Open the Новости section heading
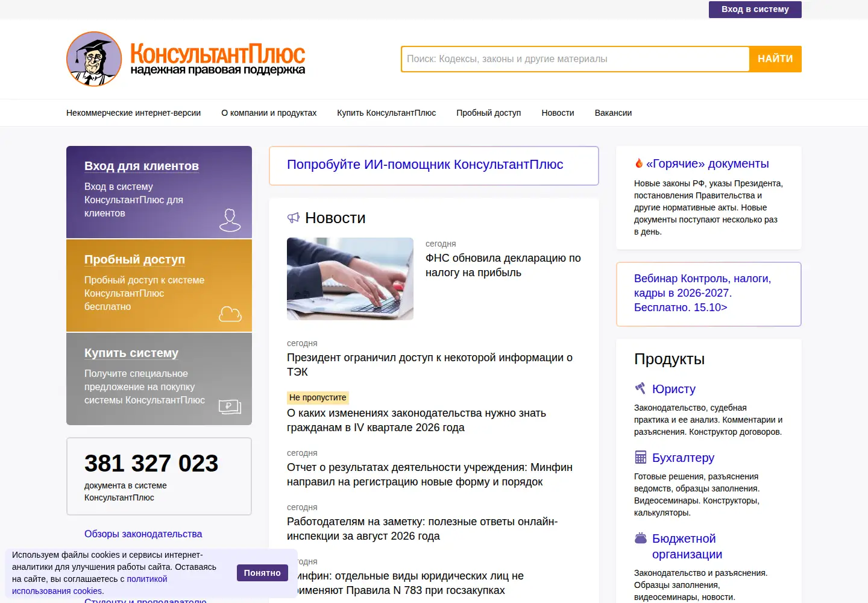This screenshot has height=603, width=868. point(335,218)
